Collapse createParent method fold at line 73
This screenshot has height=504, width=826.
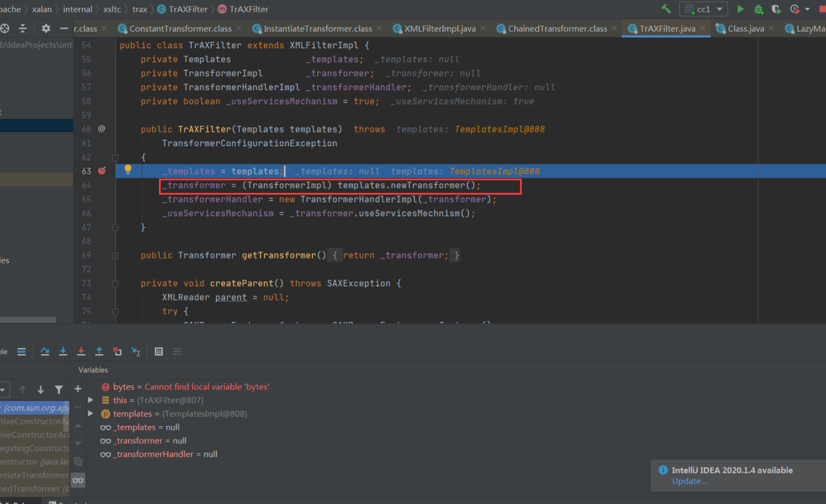[x=115, y=283]
